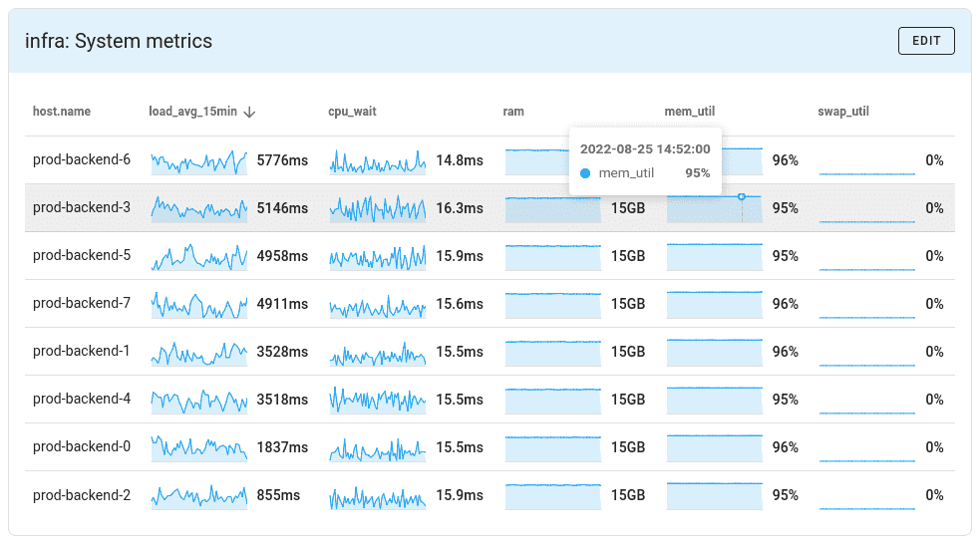
Task: Open the prod-backend-6 host row
Action: tap(82, 160)
